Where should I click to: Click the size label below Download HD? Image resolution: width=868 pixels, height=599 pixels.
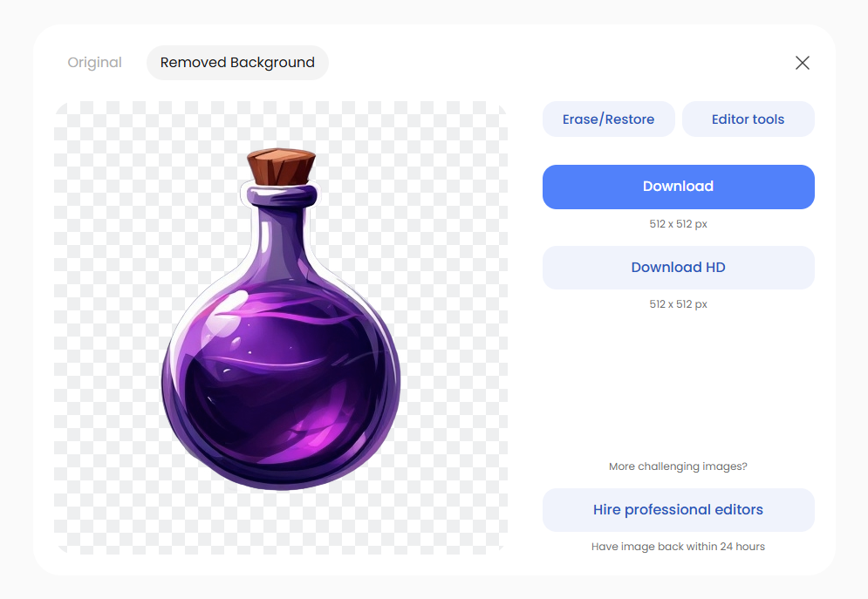pyautogui.click(x=678, y=303)
